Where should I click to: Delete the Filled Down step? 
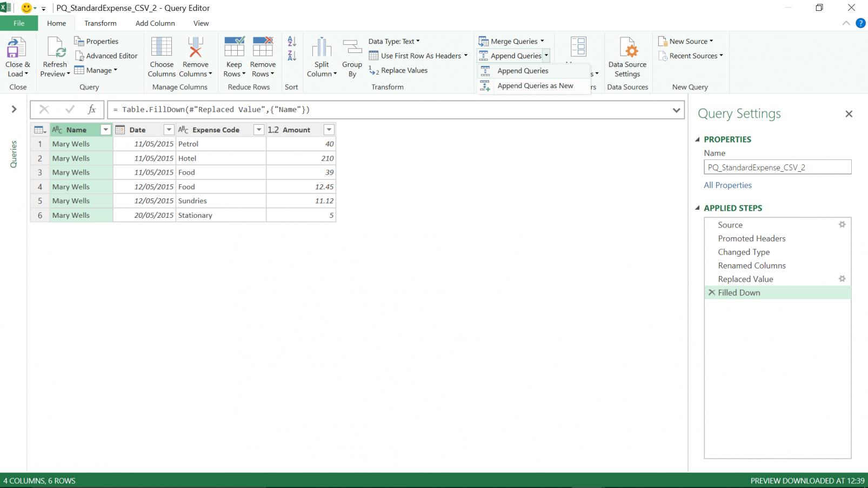712,292
